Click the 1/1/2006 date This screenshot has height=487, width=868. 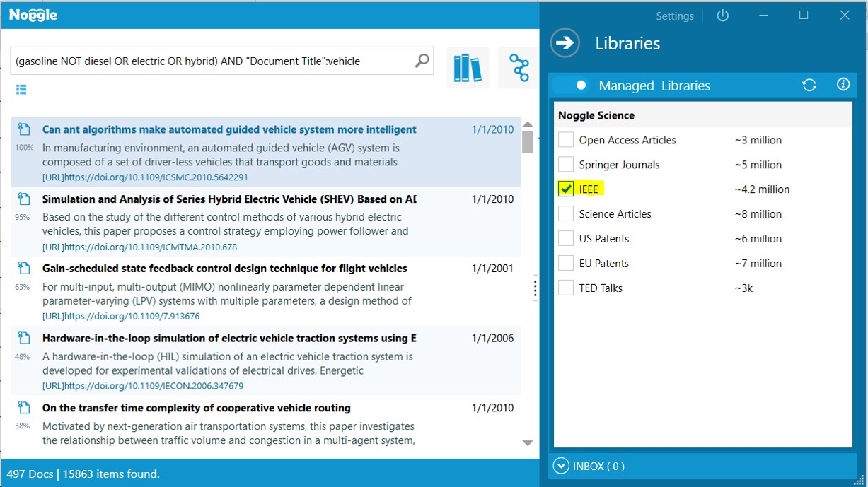click(x=492, y=338)
